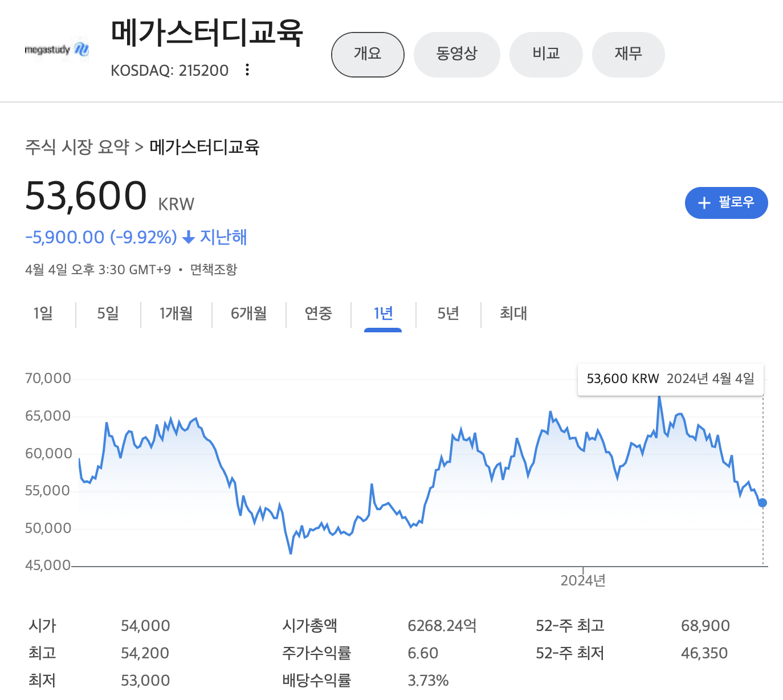Click the blue down arrow price indicator

189,238
